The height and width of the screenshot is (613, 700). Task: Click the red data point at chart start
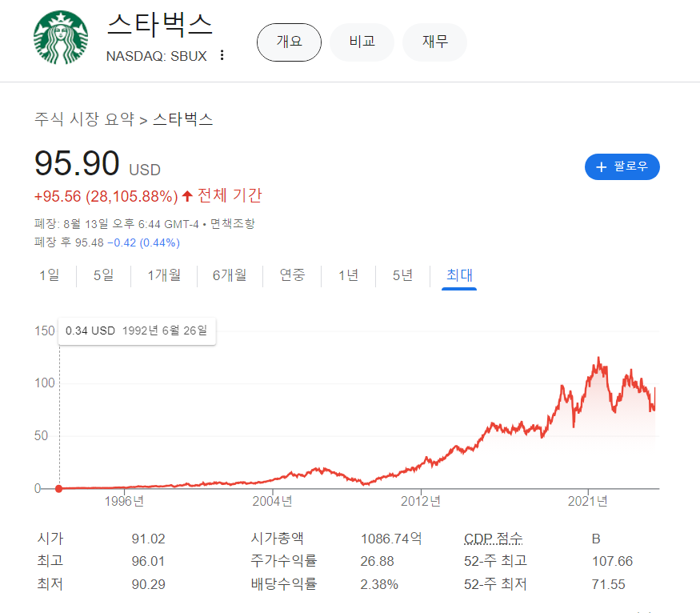coord(59,488)
